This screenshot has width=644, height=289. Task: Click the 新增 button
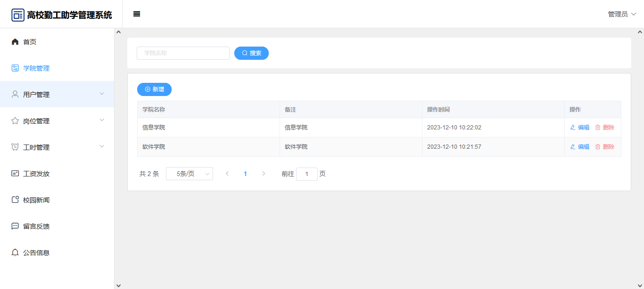tap(154, 89)
